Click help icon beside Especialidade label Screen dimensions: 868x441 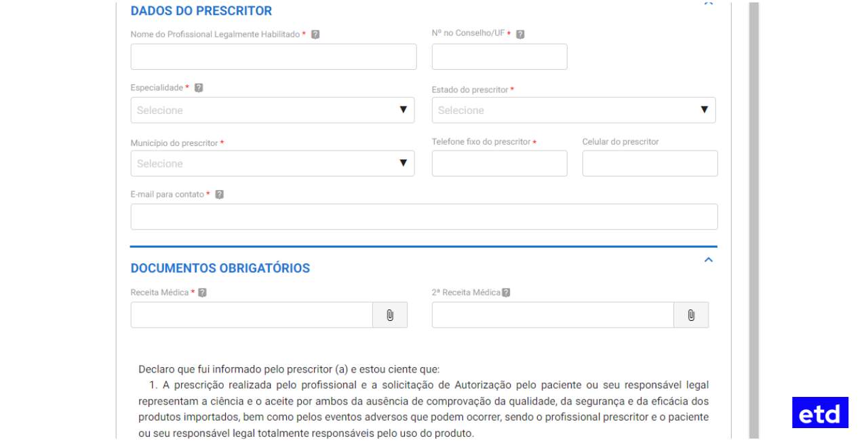(x=199, y=88)
